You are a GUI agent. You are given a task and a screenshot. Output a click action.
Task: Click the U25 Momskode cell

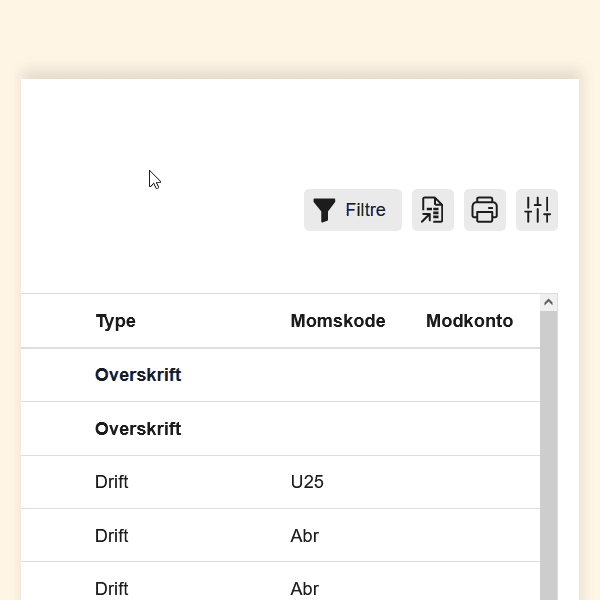coord(307,482)
